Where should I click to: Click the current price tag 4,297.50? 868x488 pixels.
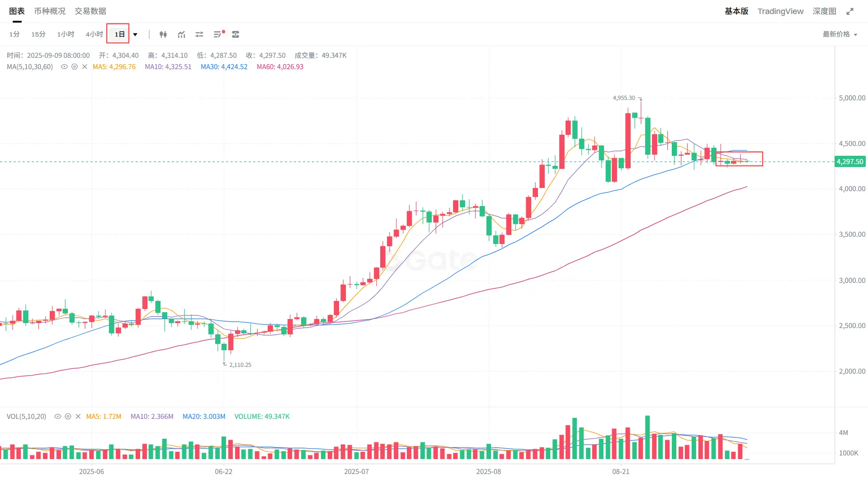pos(850,162)
